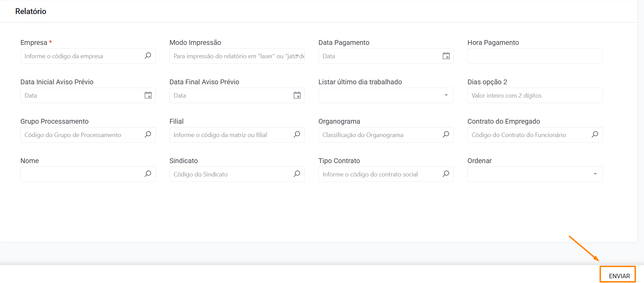This screenshot has width=644, height=283.
Task: Click the Filial search magnifier icon
Action: (297, 135)
